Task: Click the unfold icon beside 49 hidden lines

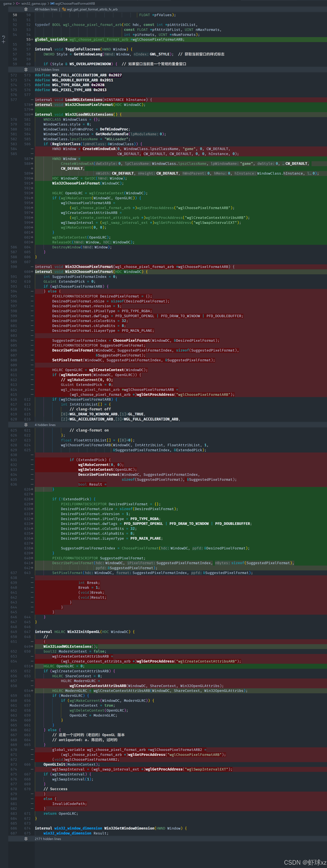Action: coord(26,9)
